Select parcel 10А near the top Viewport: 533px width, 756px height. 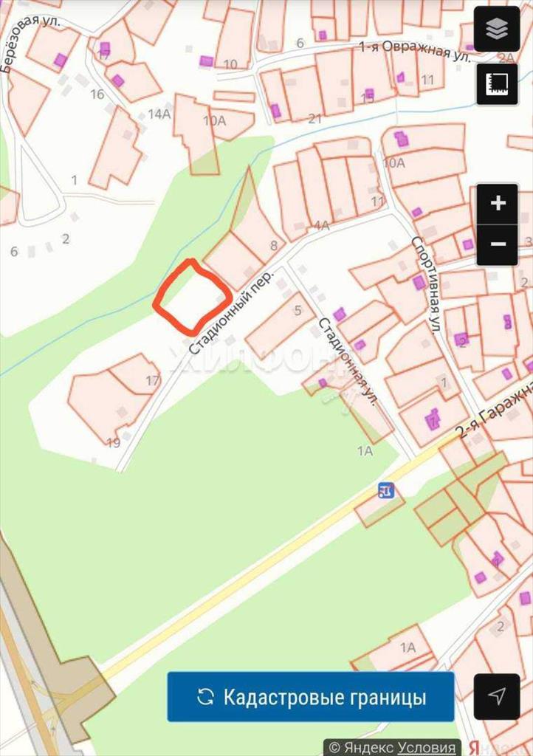214,120
